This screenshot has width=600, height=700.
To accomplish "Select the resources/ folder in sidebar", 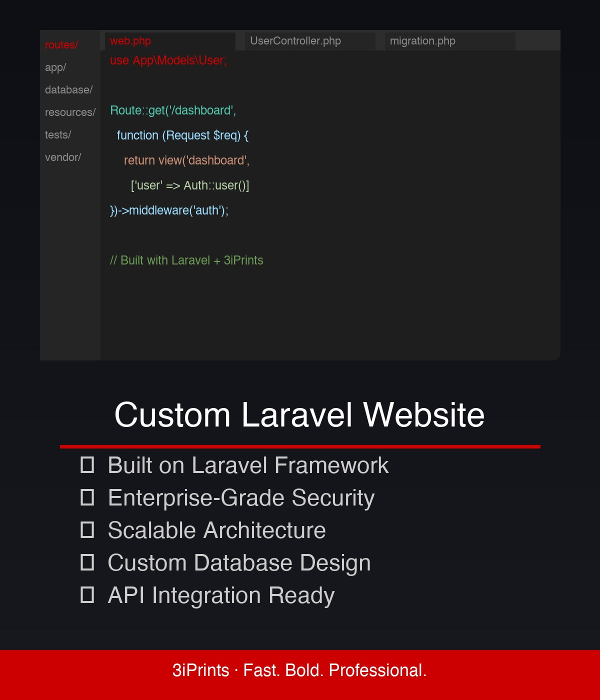I will click(70, 112).
